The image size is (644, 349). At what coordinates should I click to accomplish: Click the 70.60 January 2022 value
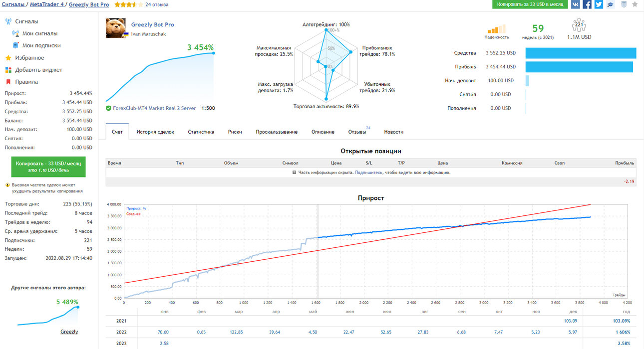(163, 333)
